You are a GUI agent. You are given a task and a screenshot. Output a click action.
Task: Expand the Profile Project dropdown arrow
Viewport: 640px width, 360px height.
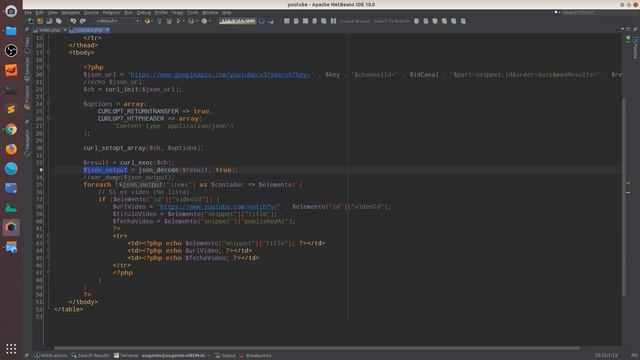click(210, 21)
